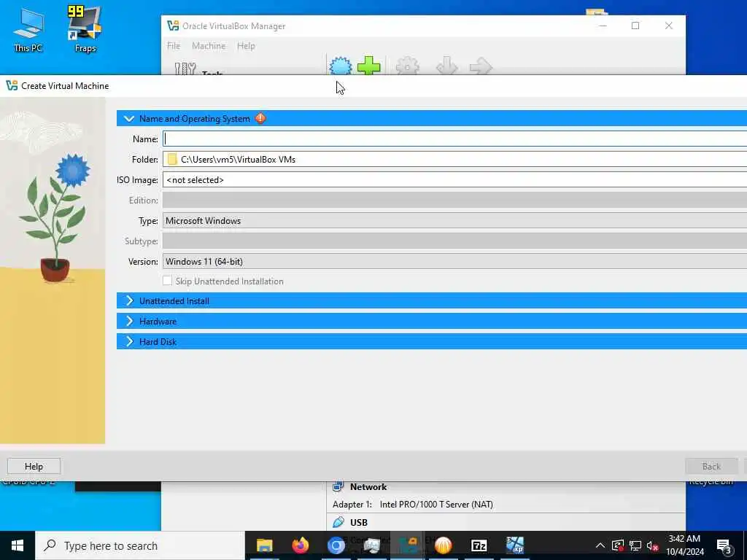Click the disabled Edition dropdown
Image resolution: width=747 pixels, height=560 pixels.
click(454, 200)
